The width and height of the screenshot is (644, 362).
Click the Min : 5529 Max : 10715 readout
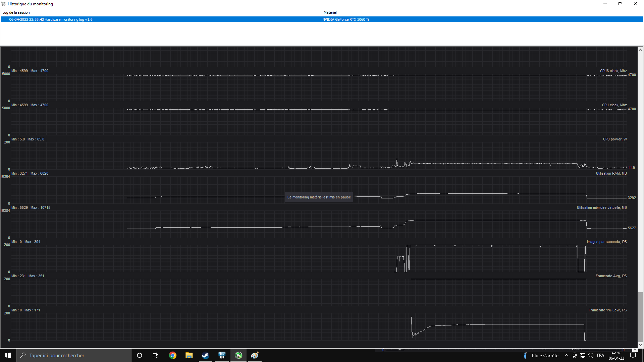(31, 208)
